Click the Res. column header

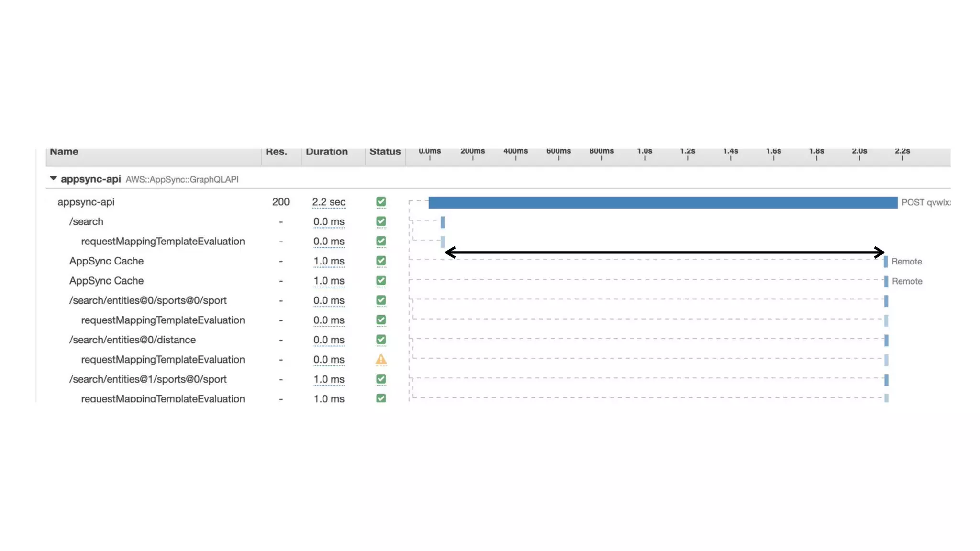(277, 152)
